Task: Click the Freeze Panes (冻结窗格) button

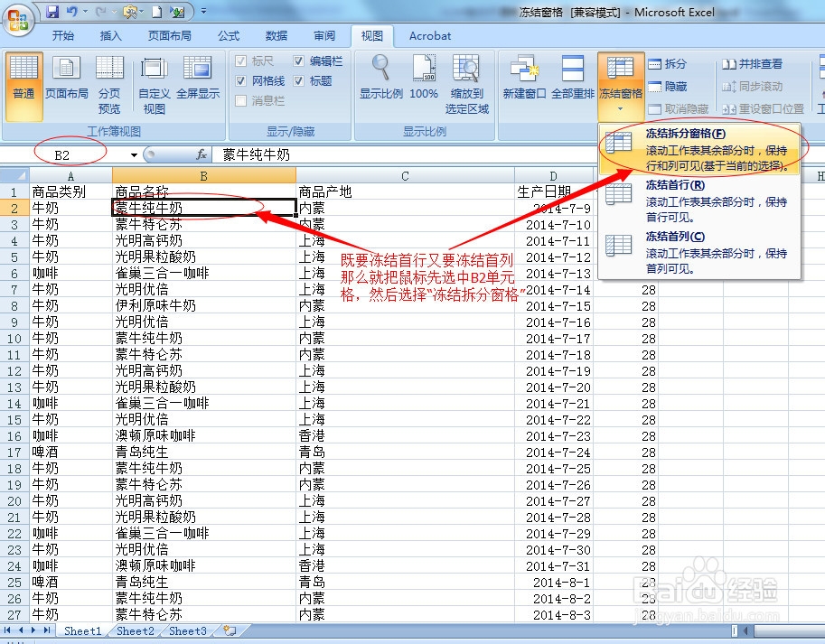Action: coord(621,85)
